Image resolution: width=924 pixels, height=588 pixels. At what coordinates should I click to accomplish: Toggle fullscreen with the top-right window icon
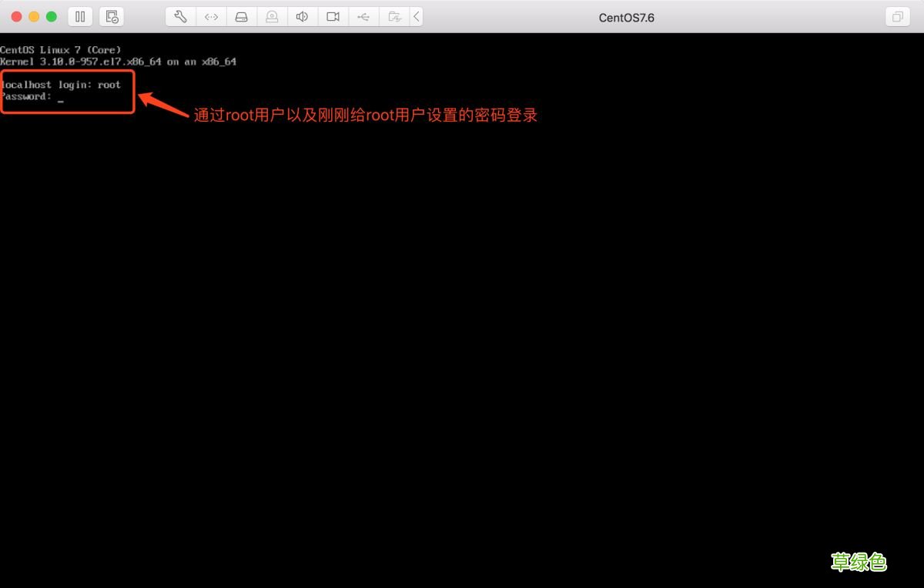[896, 16]
